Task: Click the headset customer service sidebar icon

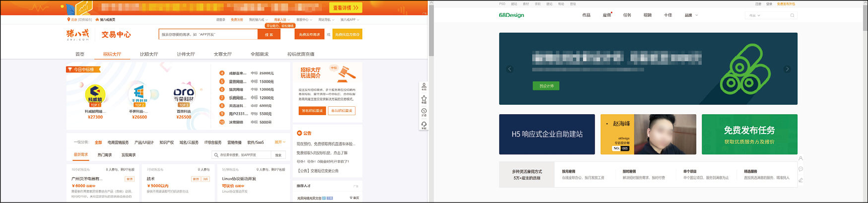Action: [424, 125]
